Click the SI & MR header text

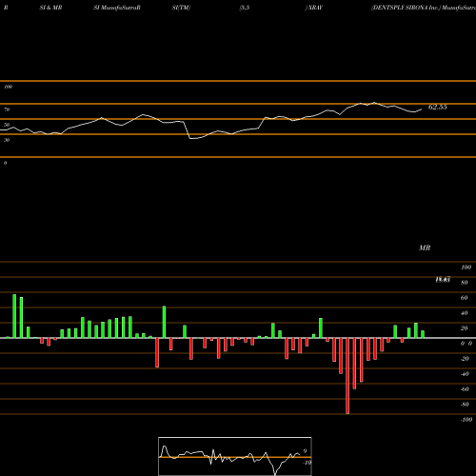point(50,8)
